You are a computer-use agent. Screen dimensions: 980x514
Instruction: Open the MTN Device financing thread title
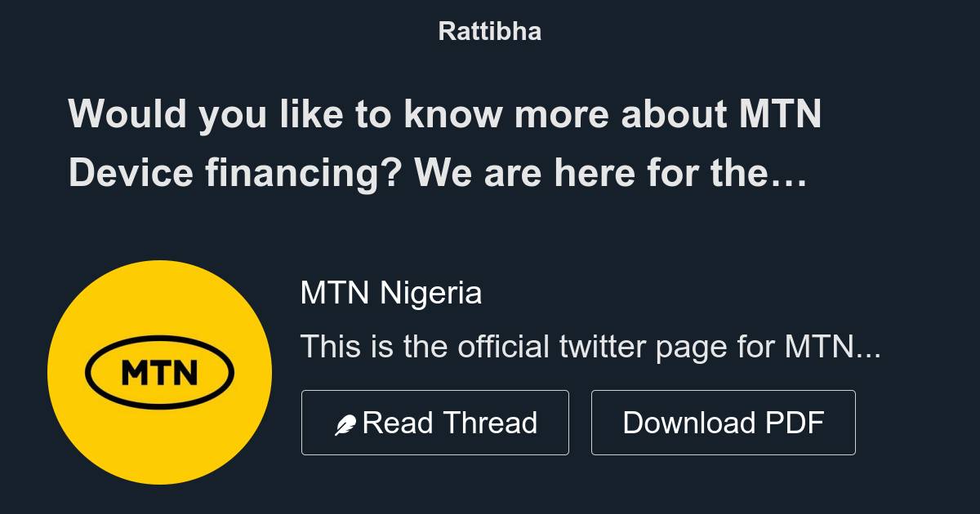pos(445,143)
